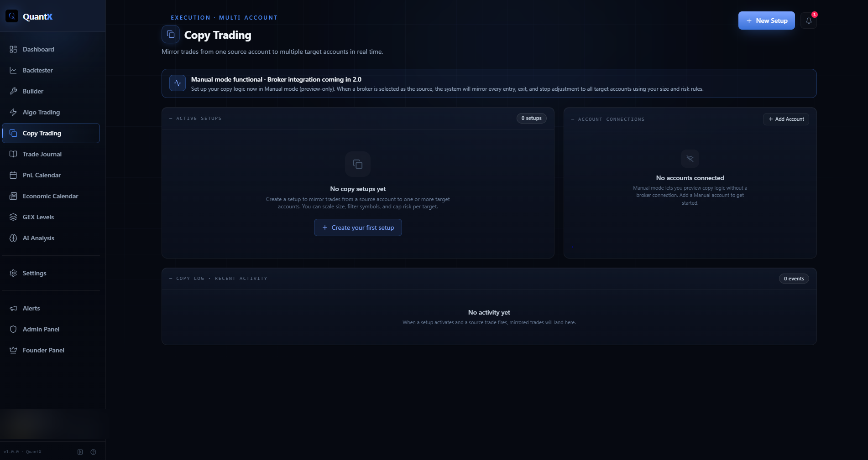Click the ACCOUNT CONNECTIONS panel label

tap(612, 119)
